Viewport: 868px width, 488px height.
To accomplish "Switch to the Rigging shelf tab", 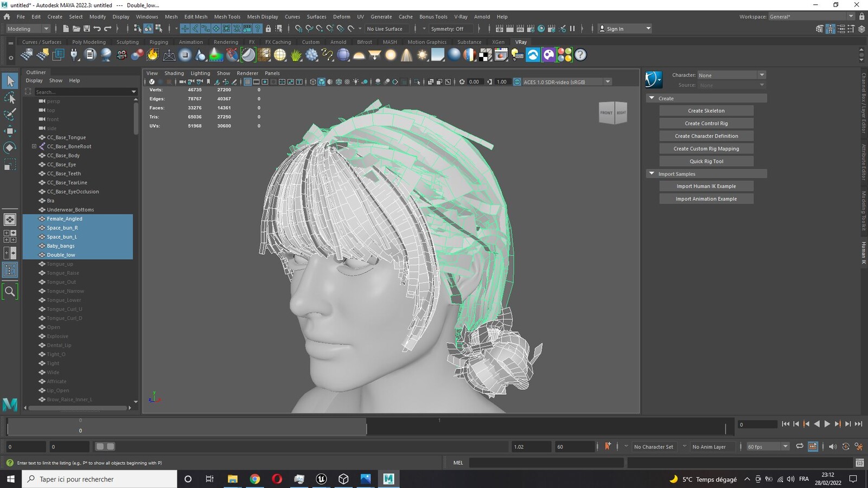I will 158,42.
